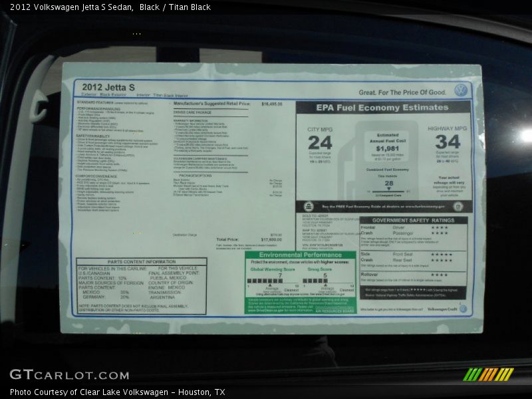
Task: Click the 2012 Jetta S sticker title
Action: pyautogui.click(x=108, y=87)
